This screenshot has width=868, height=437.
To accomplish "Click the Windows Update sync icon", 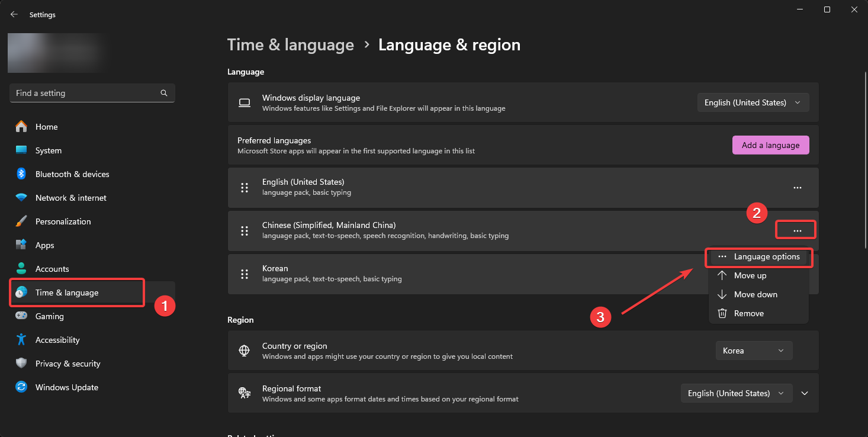I will (21, 387).
